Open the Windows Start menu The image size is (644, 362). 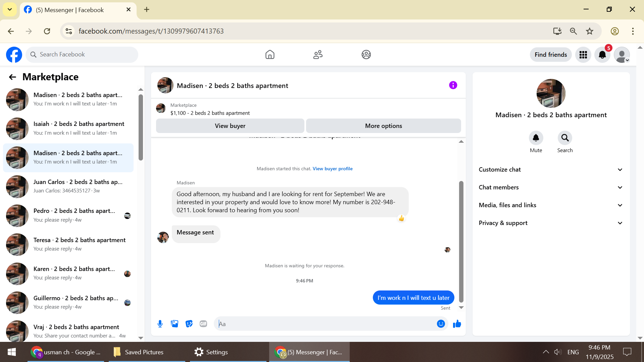pos(12,352)
